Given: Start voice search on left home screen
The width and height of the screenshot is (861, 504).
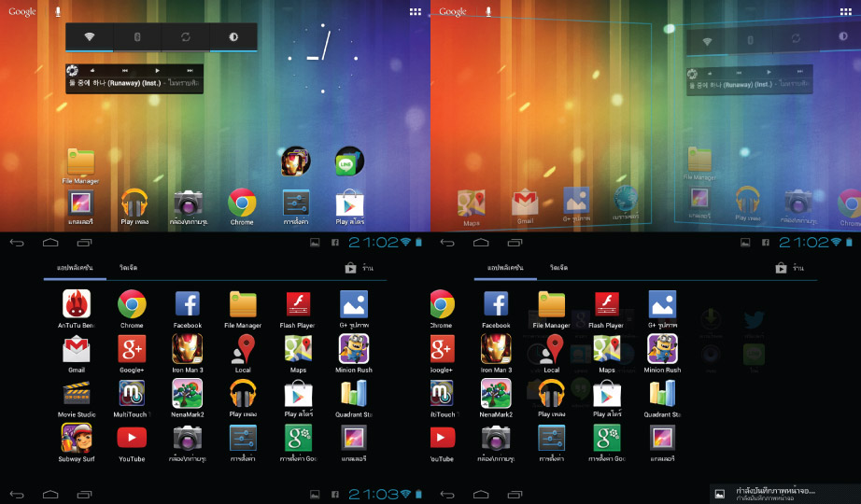Looking at the screenshot, I should point(58,11).
